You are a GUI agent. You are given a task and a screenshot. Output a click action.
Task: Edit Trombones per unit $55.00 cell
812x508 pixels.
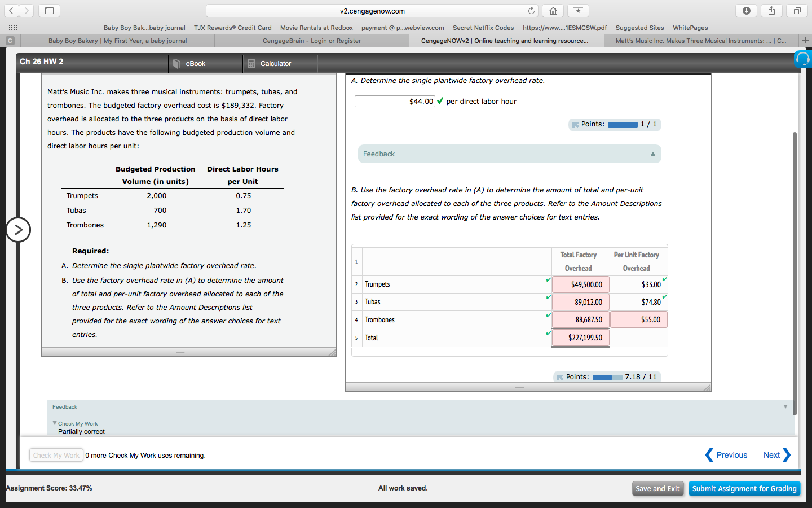(x=639, y=319)
